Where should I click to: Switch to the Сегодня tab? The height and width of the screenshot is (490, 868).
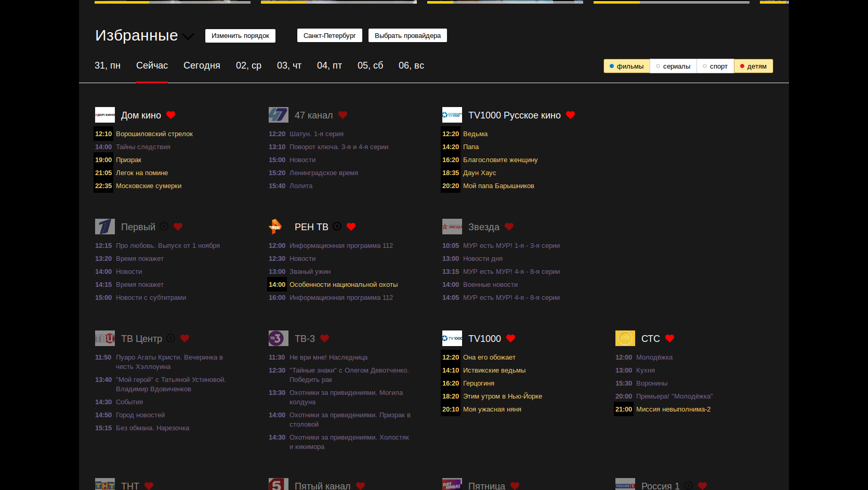point(202,65)
